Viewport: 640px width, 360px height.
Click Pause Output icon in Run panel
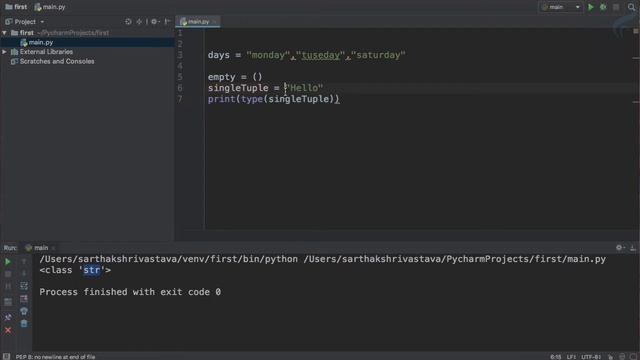pyautogui.click(x=8, y=287)
